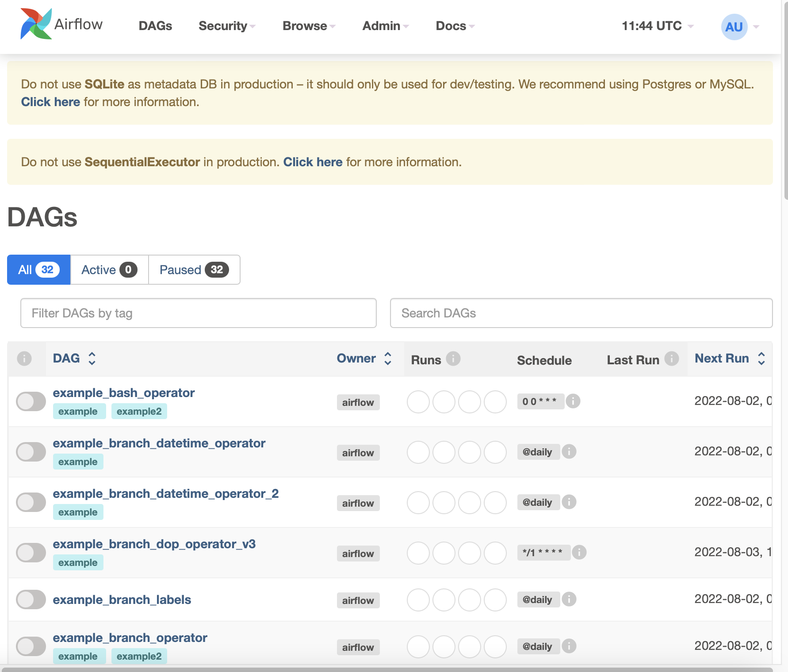Sort table by DAG name arrows
Viewport: 788px width, 672px height.
click(92, 358)
